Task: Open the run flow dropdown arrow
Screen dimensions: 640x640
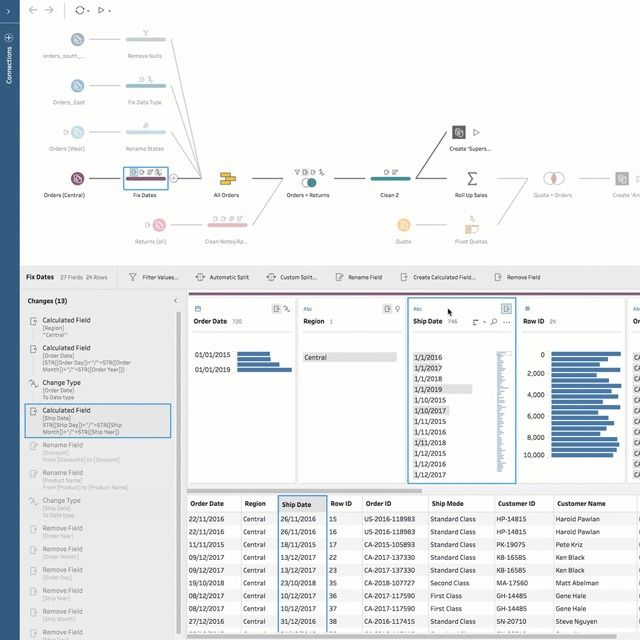Action: (109, 11)
